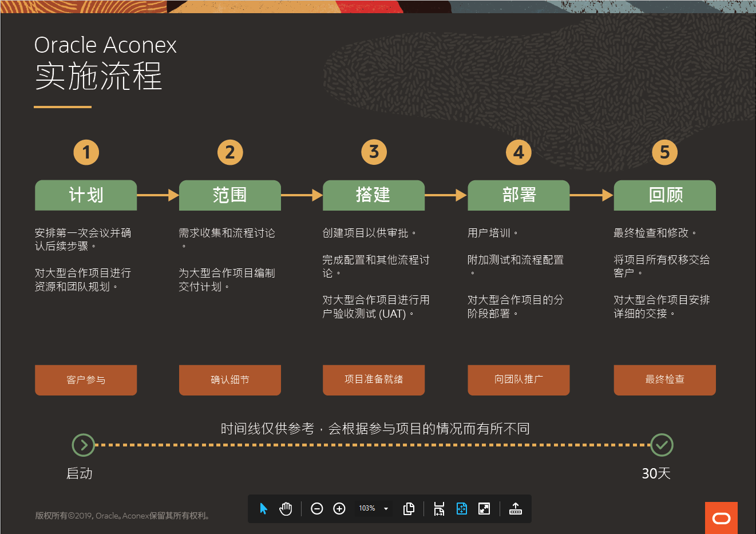Image resolution: width=756 pixels, height=534 pixels.
Task: Click the step 2 number circle
Action: [x=230, y=152]
